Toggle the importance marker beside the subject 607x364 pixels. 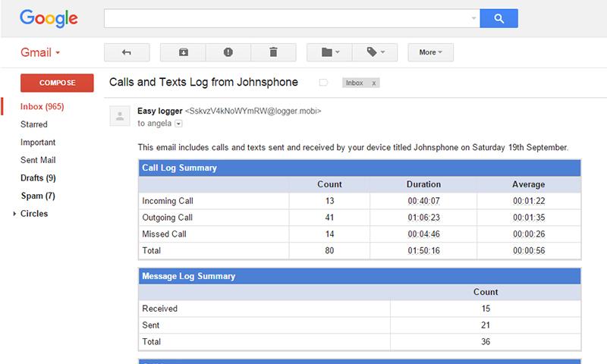tap(323, 83)
